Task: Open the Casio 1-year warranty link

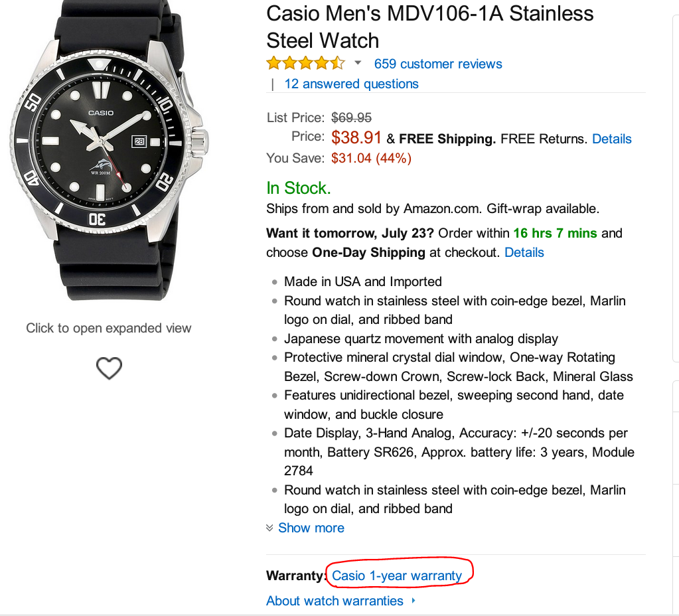Action: (x=397, y=576)
